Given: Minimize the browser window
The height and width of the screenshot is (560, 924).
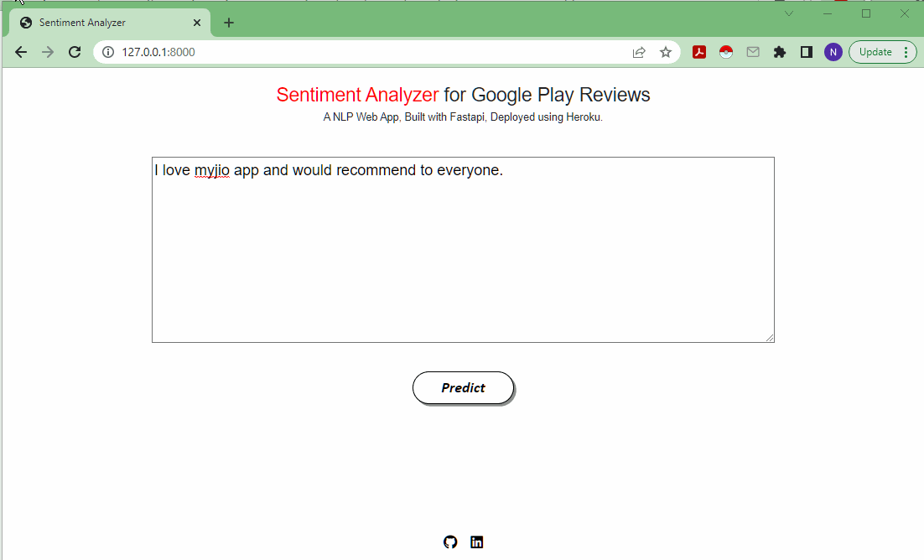Looking at the screenshot, I should click(x=828, y=13).
